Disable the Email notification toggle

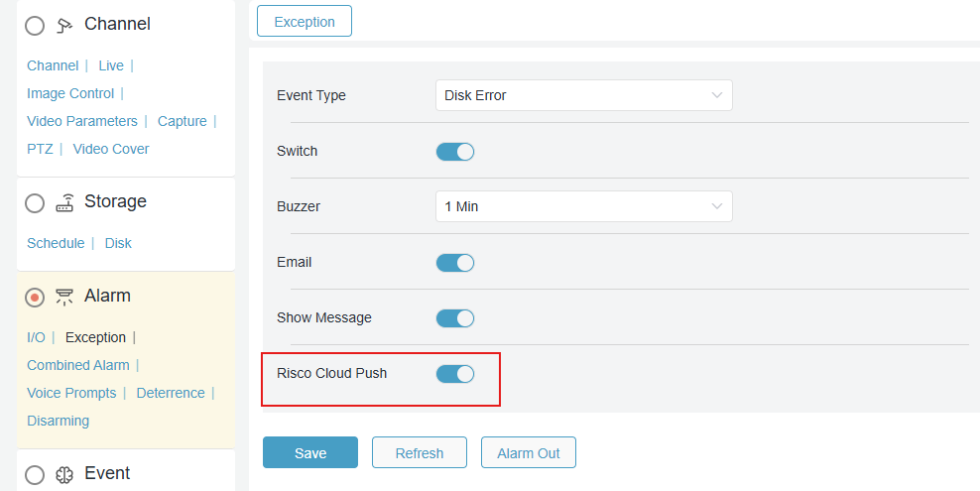tap(455, 263)
